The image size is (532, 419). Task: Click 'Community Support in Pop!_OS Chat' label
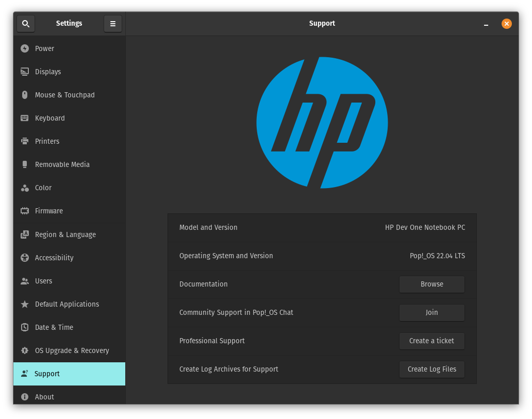click(236, 312)
